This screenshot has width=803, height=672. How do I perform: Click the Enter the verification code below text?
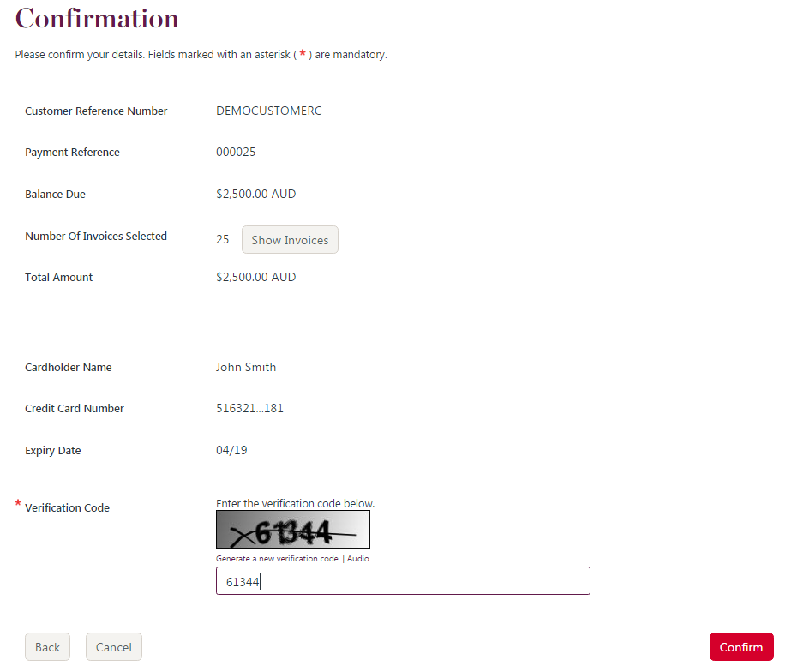[293, 503]
